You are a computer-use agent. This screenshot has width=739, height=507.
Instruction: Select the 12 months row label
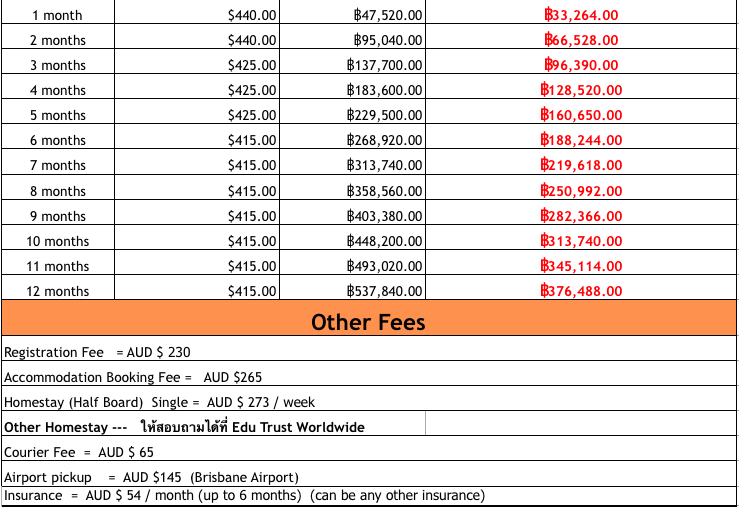[58, 291]
